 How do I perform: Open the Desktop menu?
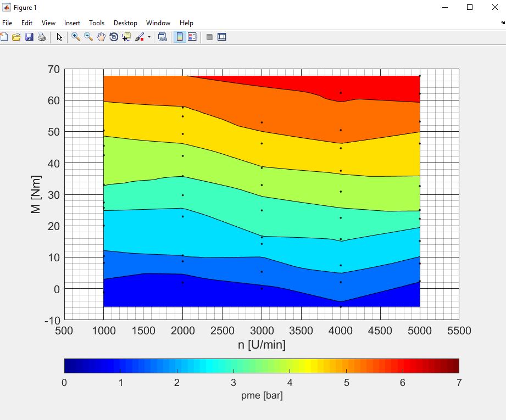tap(125, 23)
